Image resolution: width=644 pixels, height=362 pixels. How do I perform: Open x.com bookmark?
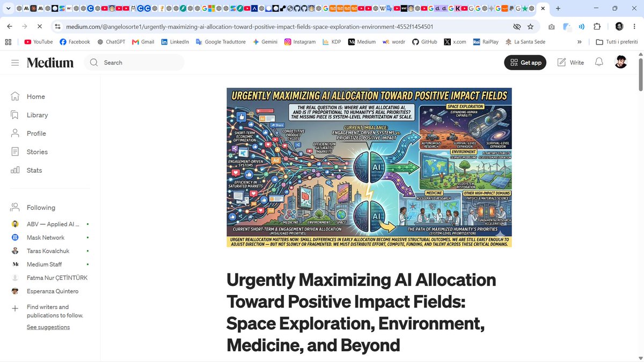click(x=455, y=42)
